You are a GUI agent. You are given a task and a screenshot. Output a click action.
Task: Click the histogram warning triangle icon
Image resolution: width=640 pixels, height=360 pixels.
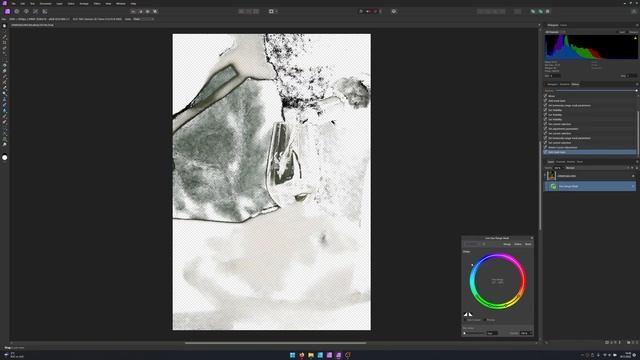(635, 38)
